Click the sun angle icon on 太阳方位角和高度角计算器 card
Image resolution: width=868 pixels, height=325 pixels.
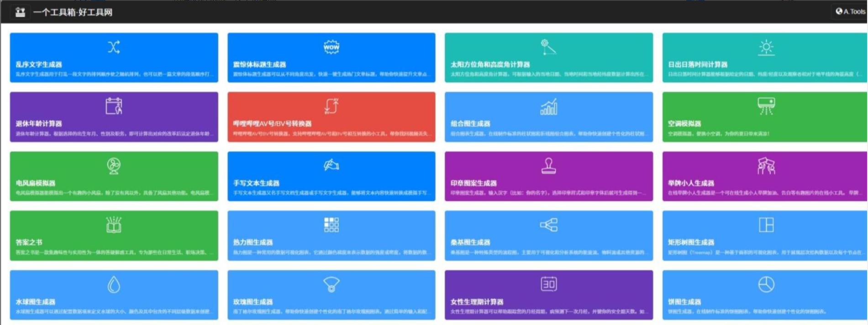click(548, 47)
